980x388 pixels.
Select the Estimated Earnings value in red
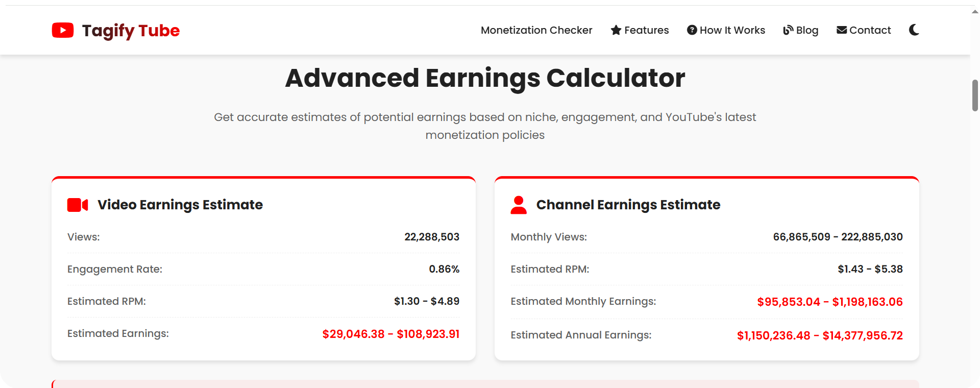click(x=391, y=333)
